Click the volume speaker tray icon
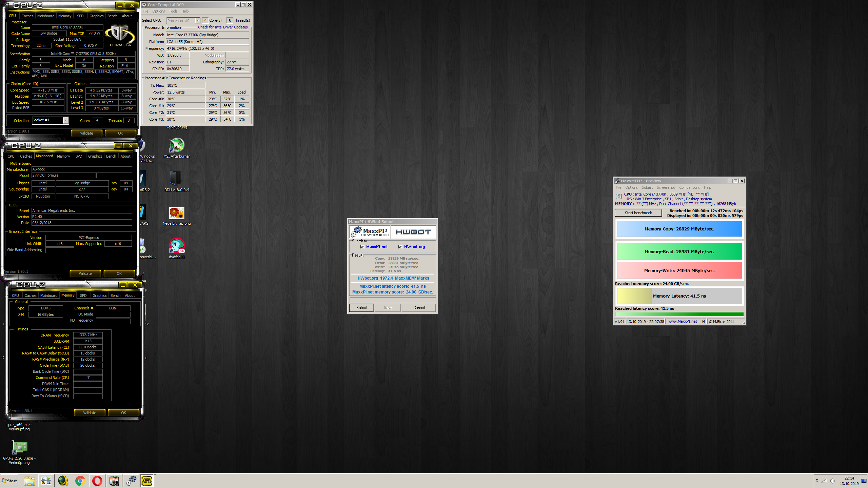The image size is (868, 488). click(832, 481)
